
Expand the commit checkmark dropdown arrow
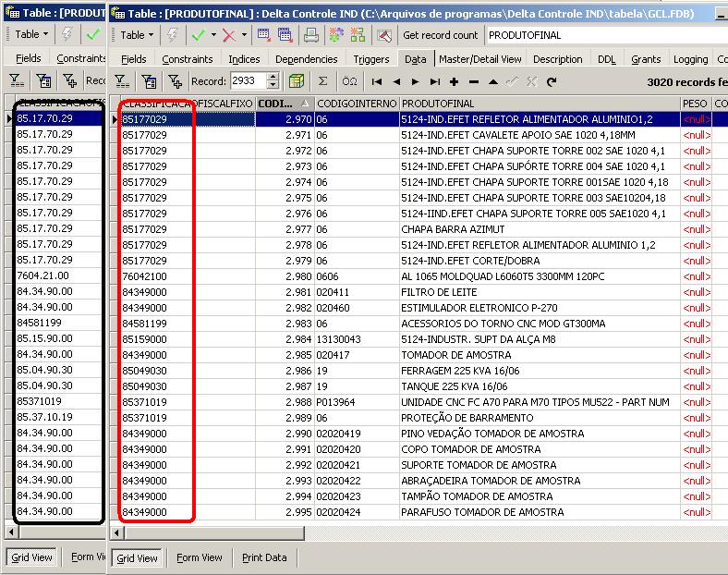click(x=212, y=35)
